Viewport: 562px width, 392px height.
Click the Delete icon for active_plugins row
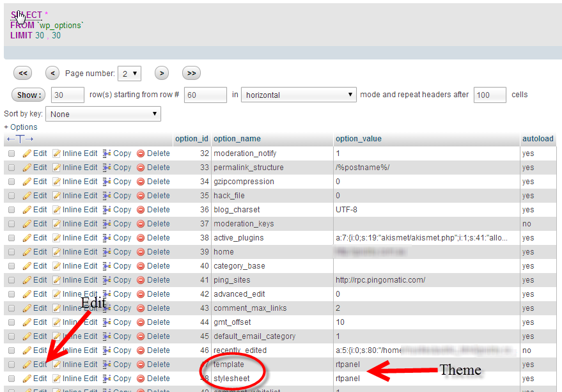[141, 238]
